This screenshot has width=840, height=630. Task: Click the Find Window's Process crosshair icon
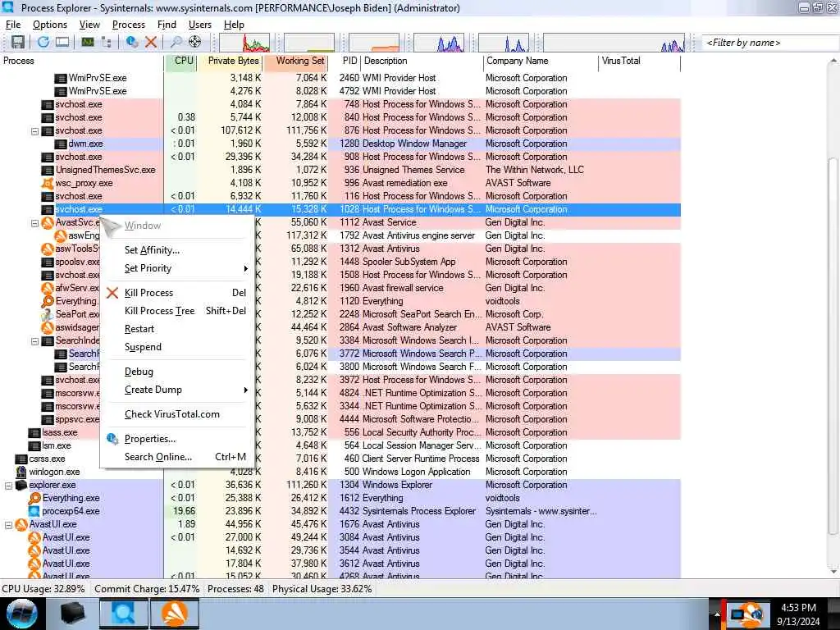click(195, 42)
